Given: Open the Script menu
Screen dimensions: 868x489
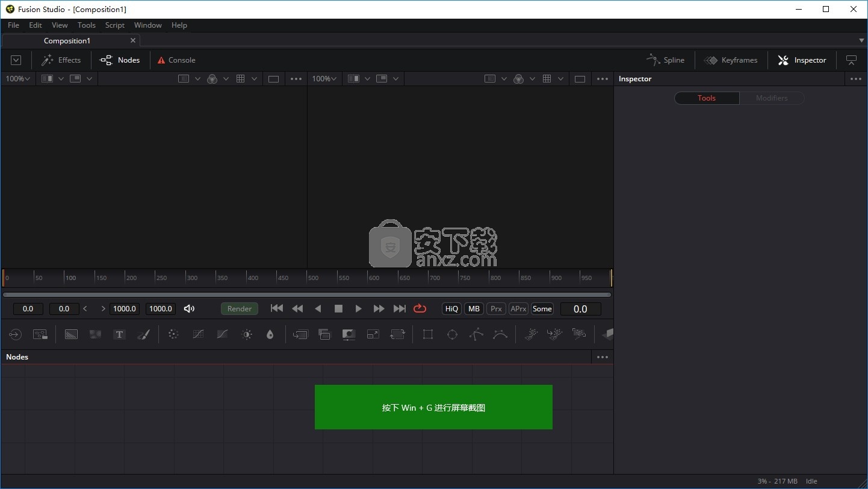Looking at the screenshot, I should (x=115, y=25).
